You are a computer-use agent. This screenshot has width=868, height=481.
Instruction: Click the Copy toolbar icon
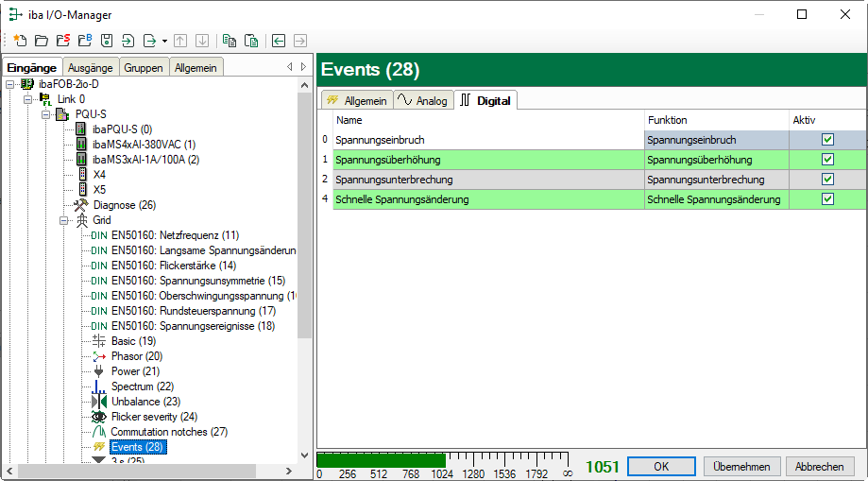pos(230,41)
